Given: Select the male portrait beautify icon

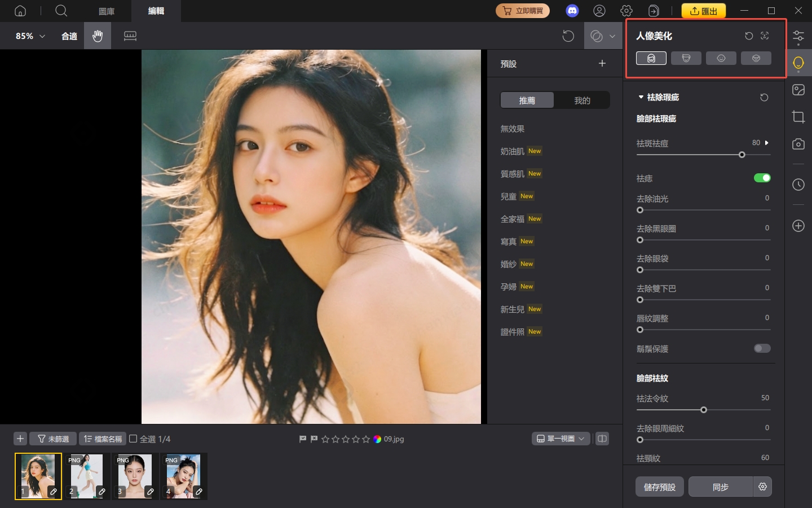Looking at the screenshot, I should (x=686, y=58).
